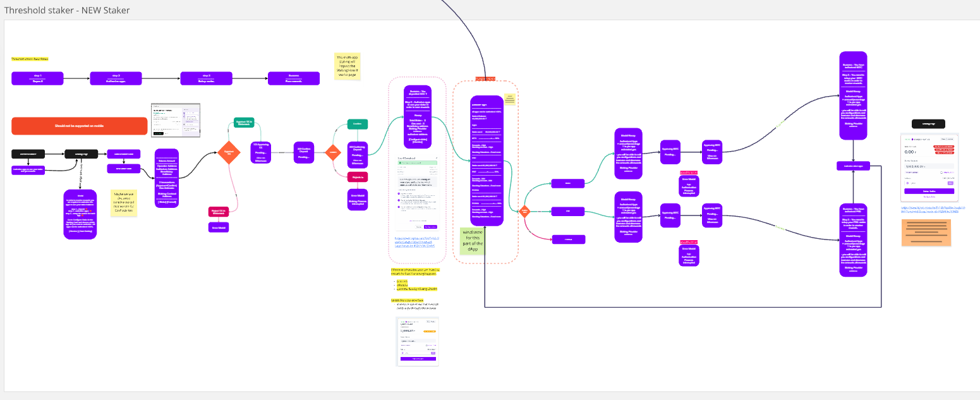Select the red "Should not be supported on mobile" banner
Screen dimensions: 980x400
point(79,126)
